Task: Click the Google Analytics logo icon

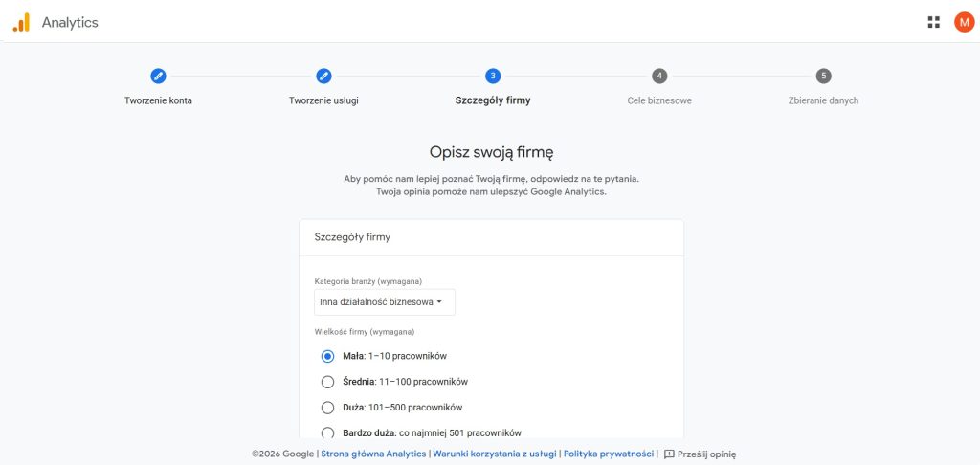Action: [21, 23]
